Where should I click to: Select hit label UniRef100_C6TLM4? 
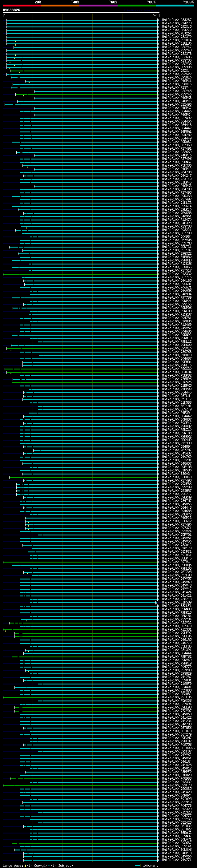[177, 396]
